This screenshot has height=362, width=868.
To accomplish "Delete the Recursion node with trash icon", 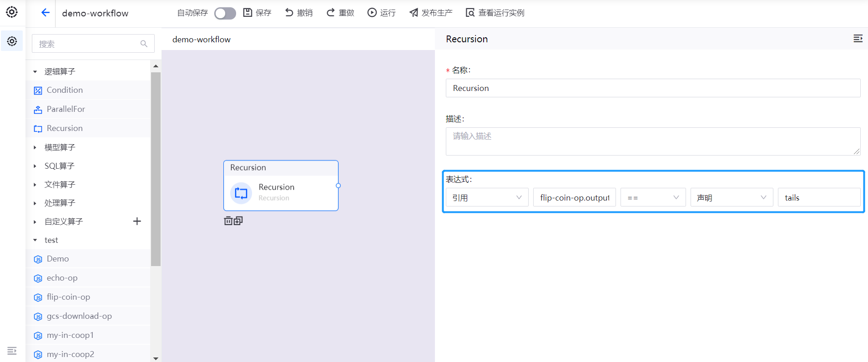I will (228, 221).
